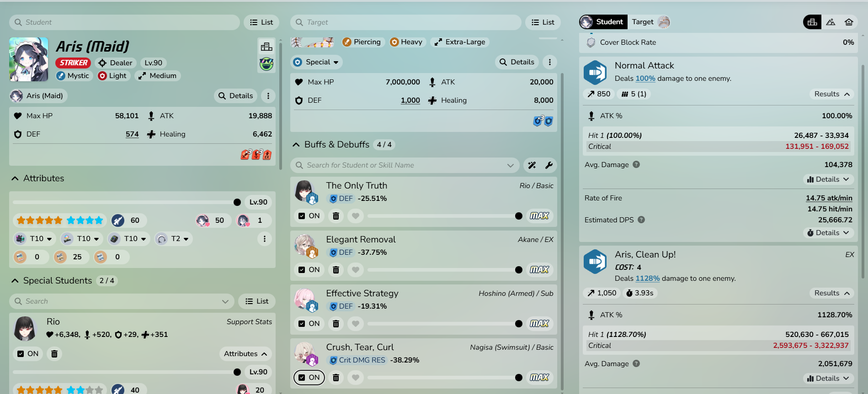Open the student List button
868x394 pixels.
[261, 22]
